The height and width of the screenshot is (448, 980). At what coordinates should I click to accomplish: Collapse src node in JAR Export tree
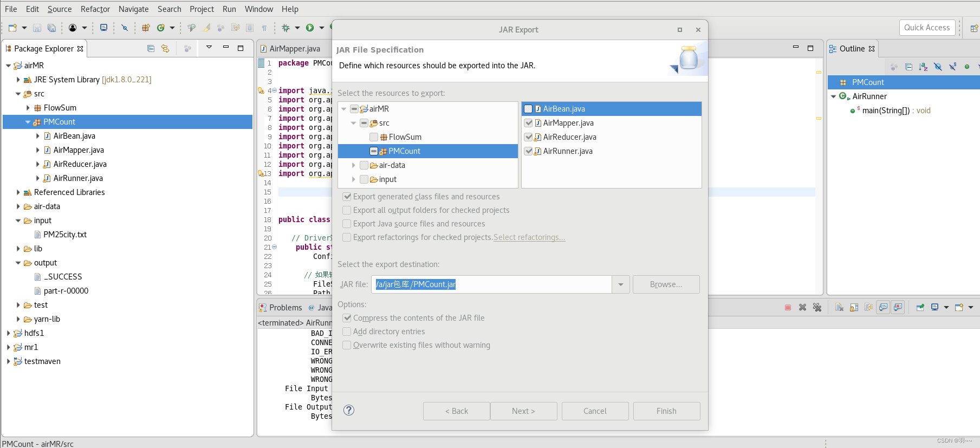[x=354, y=123]
